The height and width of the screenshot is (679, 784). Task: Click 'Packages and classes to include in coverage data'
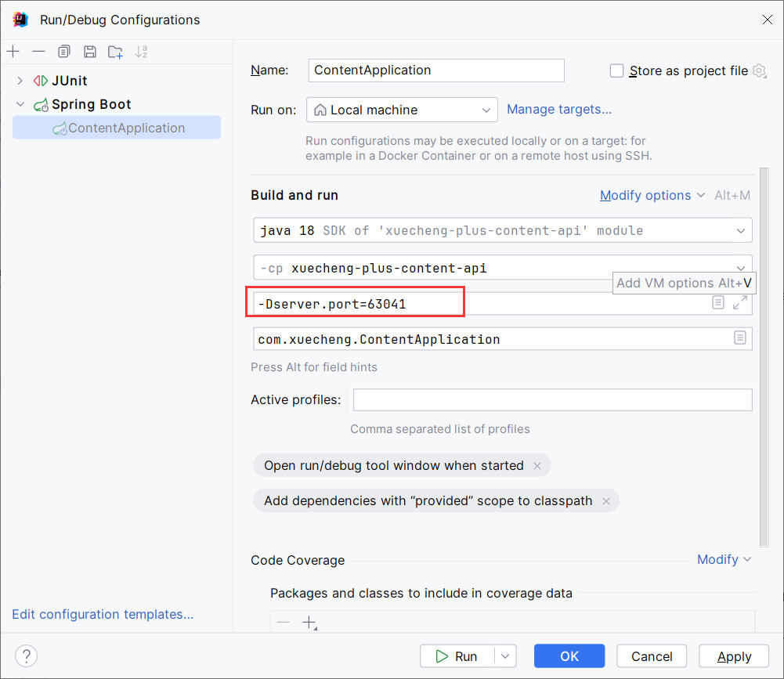click(x=421, y=593)
